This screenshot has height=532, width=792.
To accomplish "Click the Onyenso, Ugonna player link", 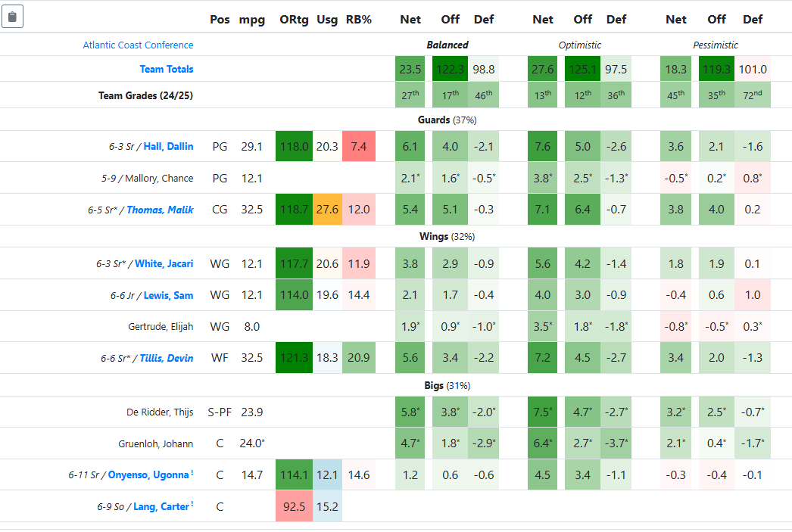I will pyautogui.click(x=148, y=475).
